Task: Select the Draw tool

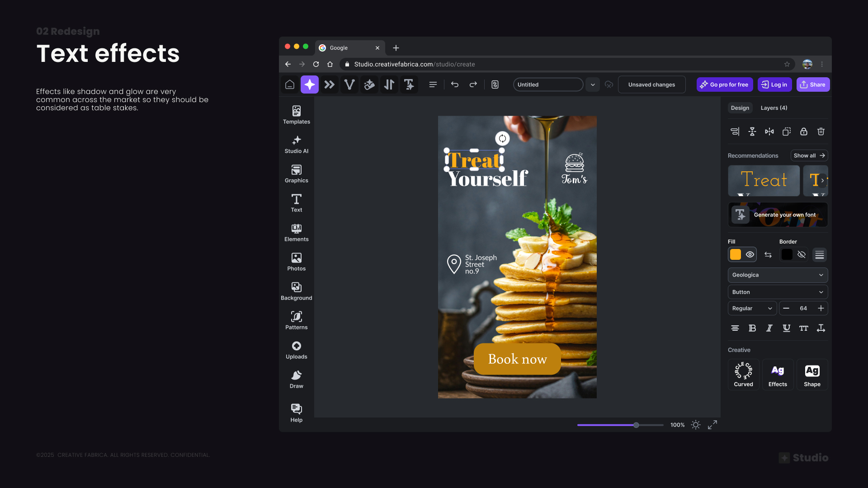Action: (296, 379)
